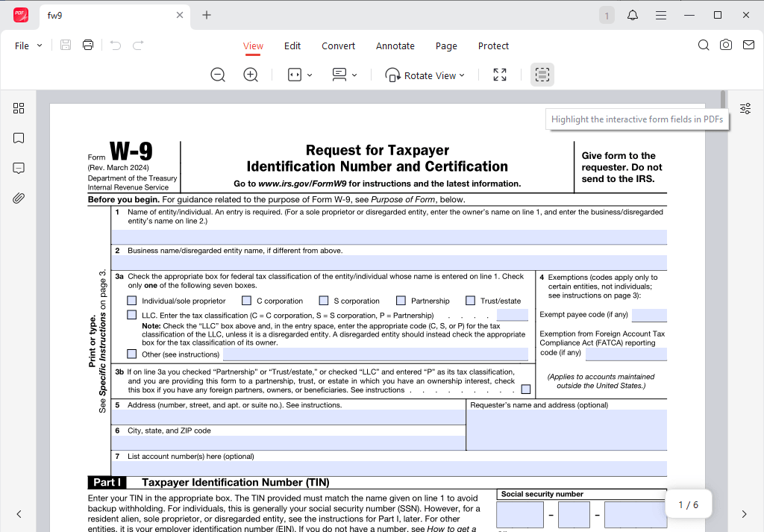Click the www.irs.gov/FormW9 link text
The image size is (764, 532).
[x=302, y=184]
